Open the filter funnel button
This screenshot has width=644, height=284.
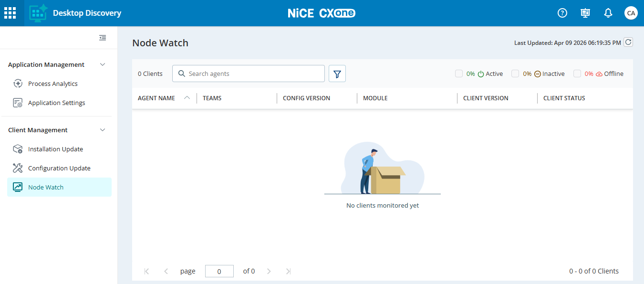click(x=337, y=74)
